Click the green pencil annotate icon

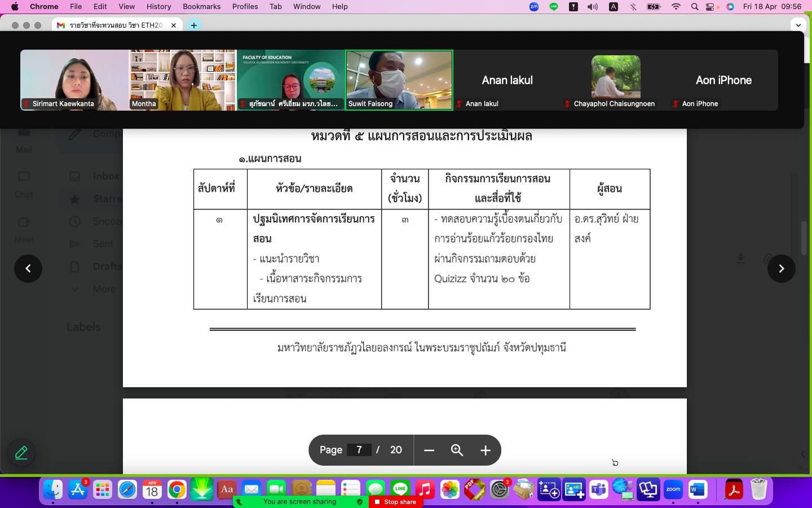pyautogui.click(x=21, y=453)
